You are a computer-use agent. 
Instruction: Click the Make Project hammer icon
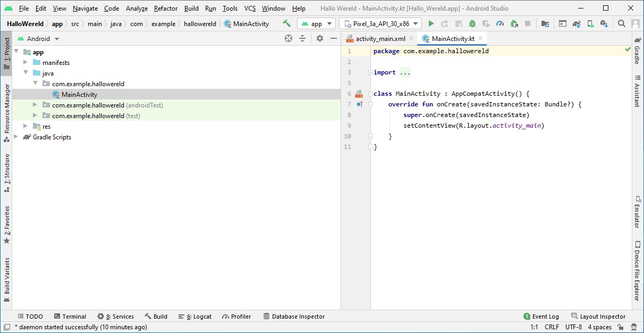287,23
